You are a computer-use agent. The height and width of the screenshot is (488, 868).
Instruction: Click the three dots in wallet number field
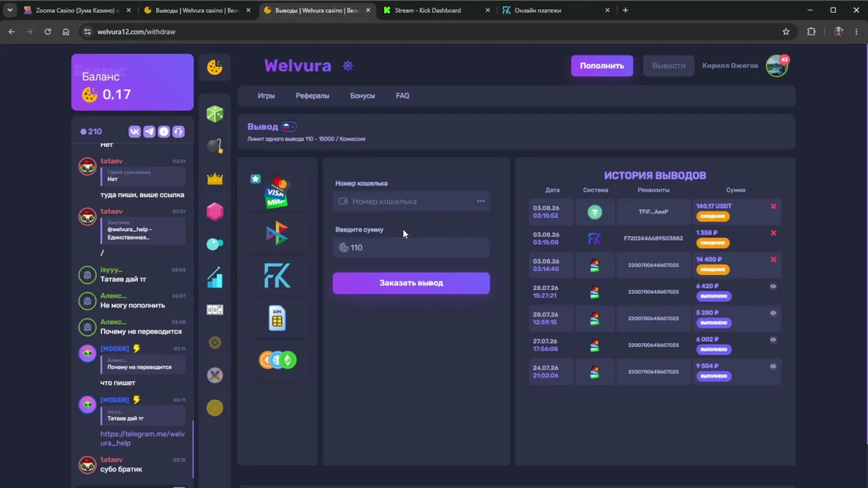pyautogui.click(x=481, y=201)
